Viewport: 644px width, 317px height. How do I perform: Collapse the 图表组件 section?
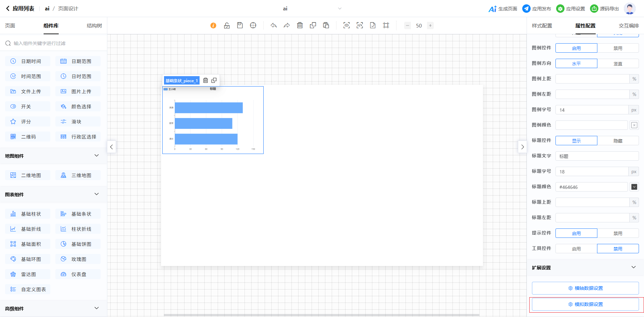pos(97,194)
